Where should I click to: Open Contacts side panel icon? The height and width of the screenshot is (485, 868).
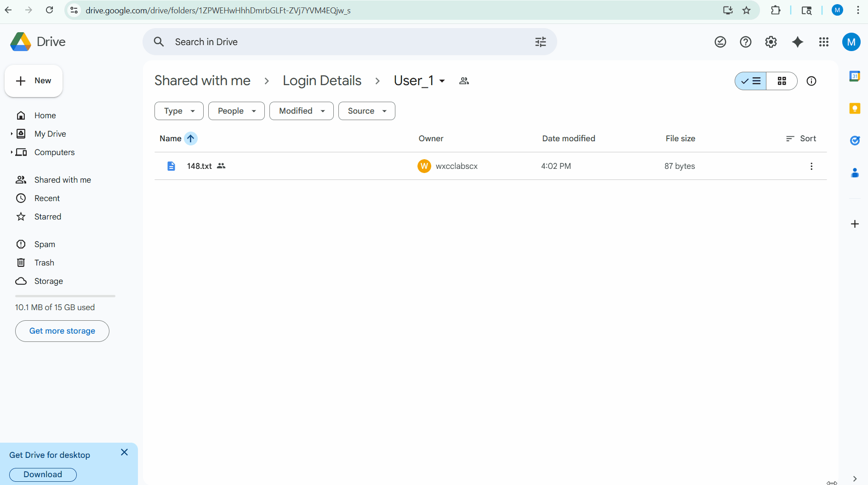855,173
